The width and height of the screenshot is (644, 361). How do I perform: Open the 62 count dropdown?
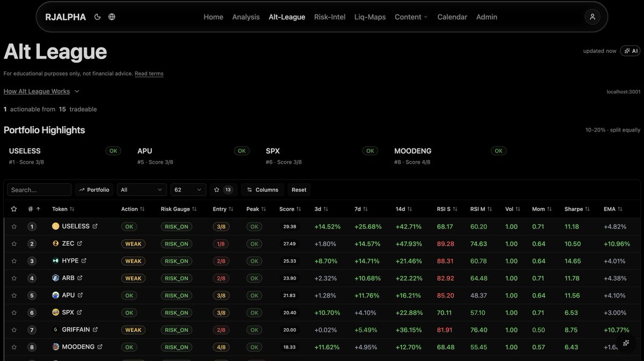[188, 190]
